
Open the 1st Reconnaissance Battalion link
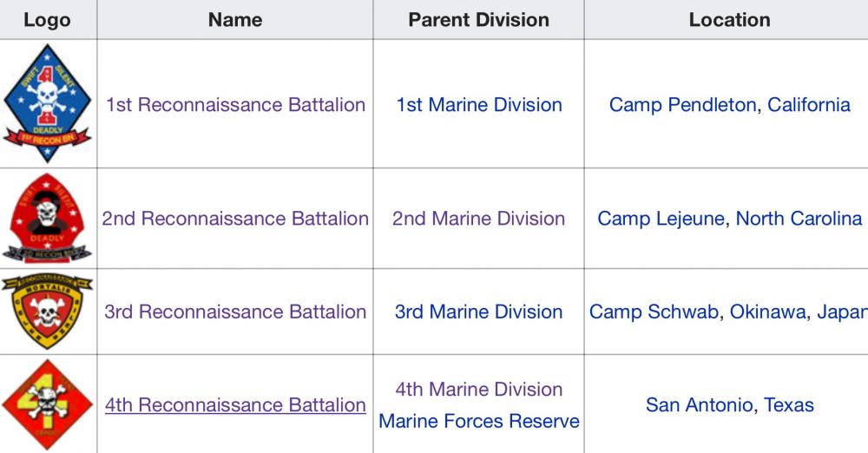coord(235,105)
